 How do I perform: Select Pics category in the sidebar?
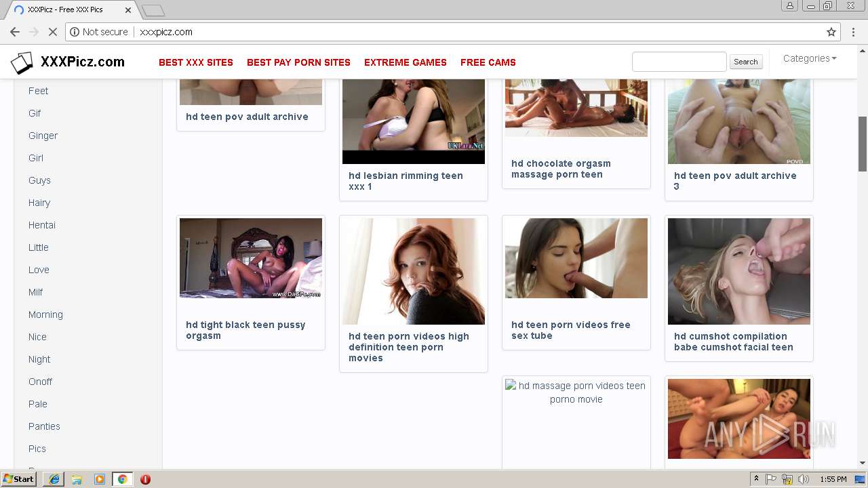click(x=37, y=449)
